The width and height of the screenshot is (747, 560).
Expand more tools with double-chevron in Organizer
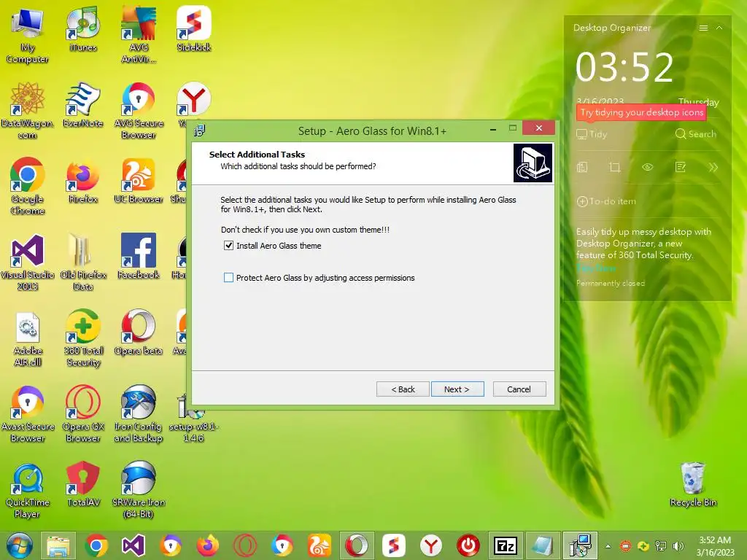tap(713, 167)
